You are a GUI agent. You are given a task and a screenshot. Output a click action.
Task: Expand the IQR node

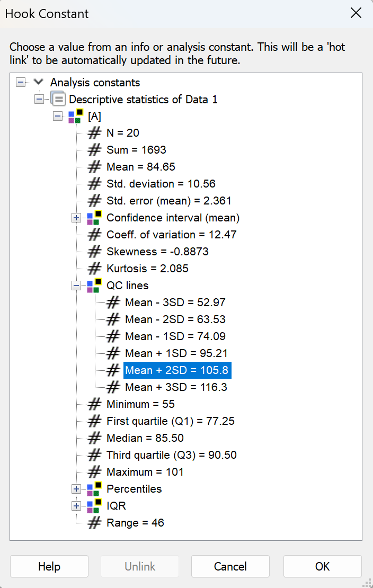tap(76, 506)
